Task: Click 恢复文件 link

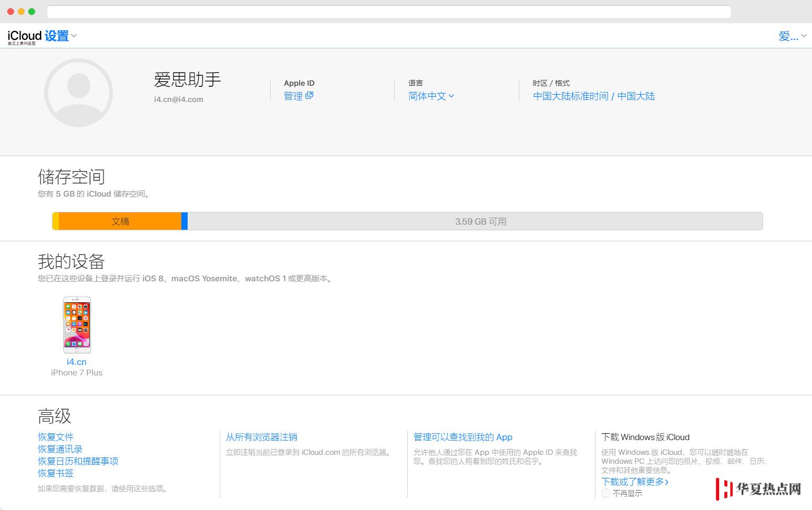Action: tap(56, 437)
